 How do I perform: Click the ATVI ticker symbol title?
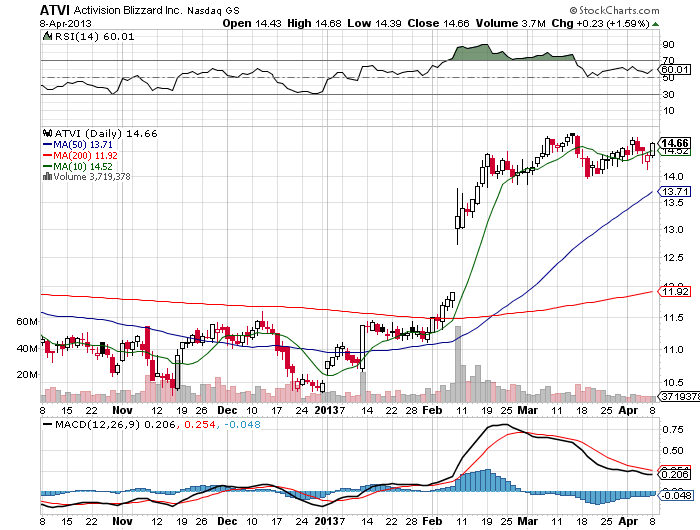[54, 10]
